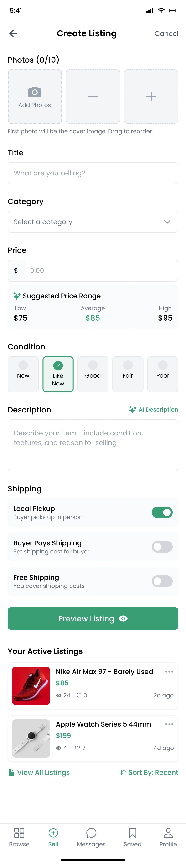186x868 pixels.
Task: Disable the Local Pickup toggle
Action: [x=162, y=512]
